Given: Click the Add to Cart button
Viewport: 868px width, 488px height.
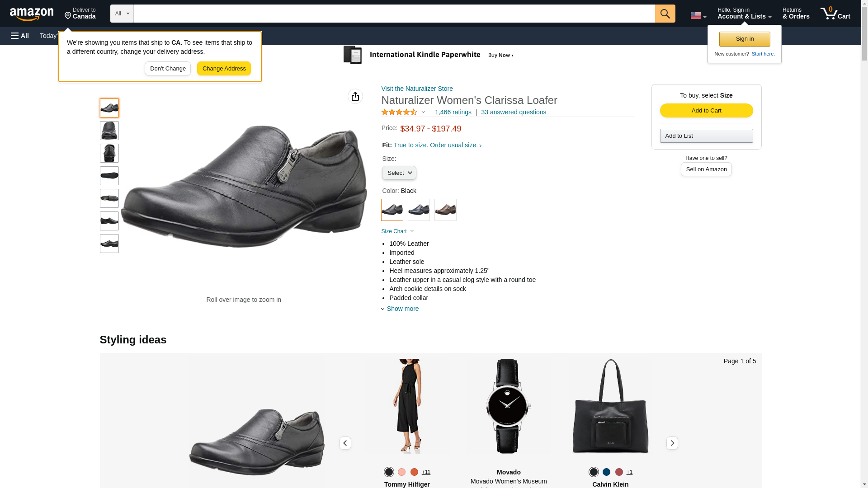Looking at the screenshot, I should click(x=706, y=111).
